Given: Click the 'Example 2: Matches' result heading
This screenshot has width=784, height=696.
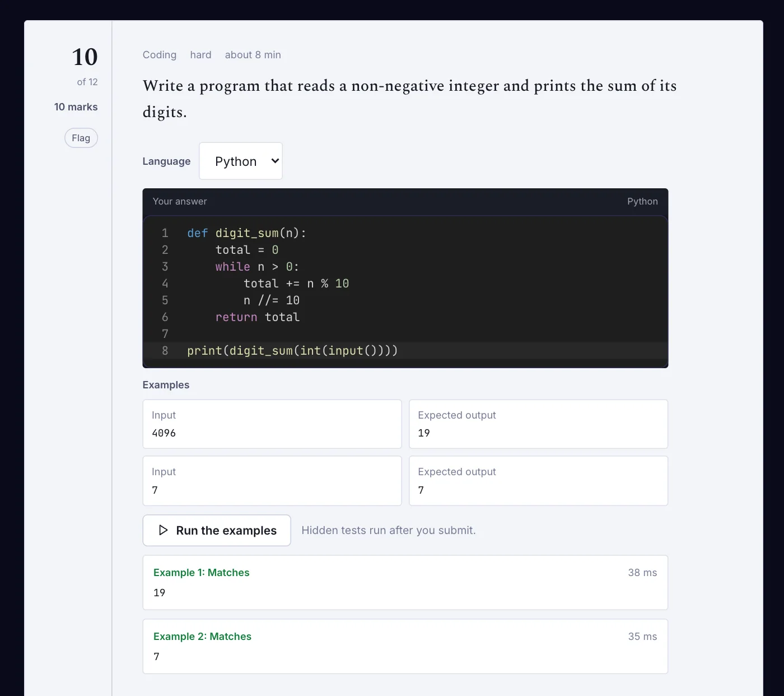Looking at the screenshot, I should click(x=203, y=637).
